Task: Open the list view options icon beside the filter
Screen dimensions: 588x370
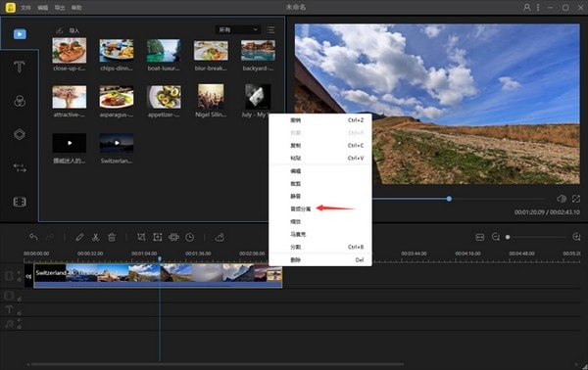Action: (270, 30)
